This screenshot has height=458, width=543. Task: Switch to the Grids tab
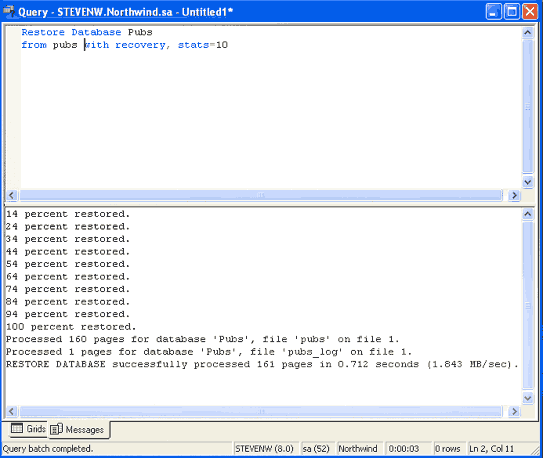[x=28, y=429]
